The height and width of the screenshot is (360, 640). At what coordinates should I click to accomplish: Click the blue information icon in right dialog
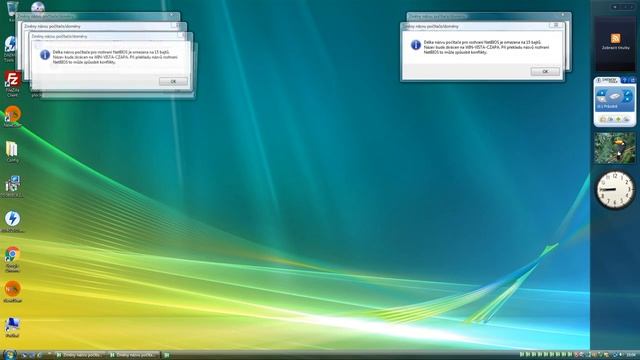pyautogui.click(x=416, y=45)
